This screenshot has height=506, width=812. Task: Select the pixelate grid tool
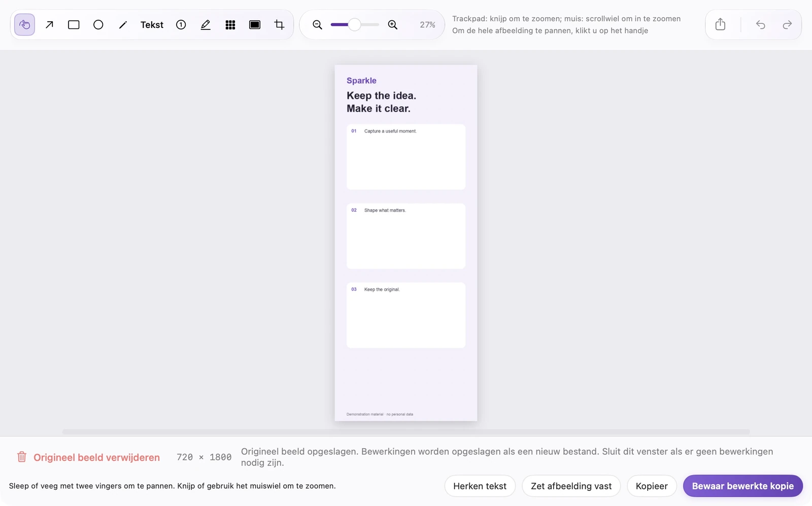(x=230, y=24)
